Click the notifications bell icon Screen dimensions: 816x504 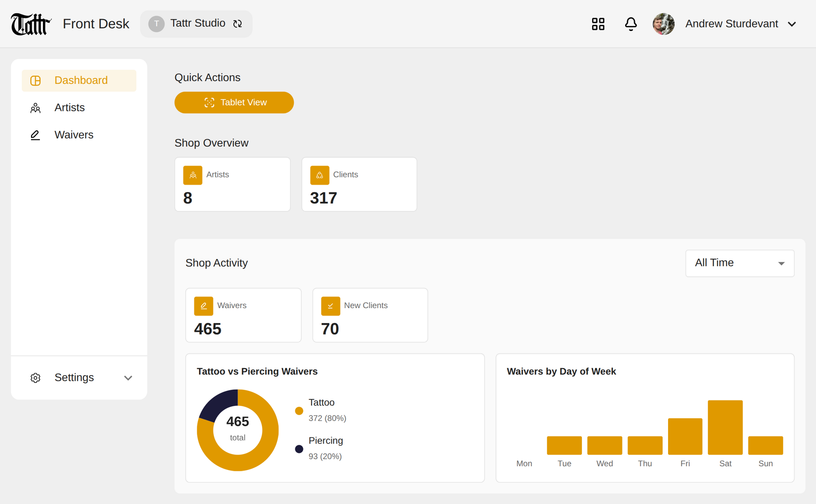(x=631, y=24)
